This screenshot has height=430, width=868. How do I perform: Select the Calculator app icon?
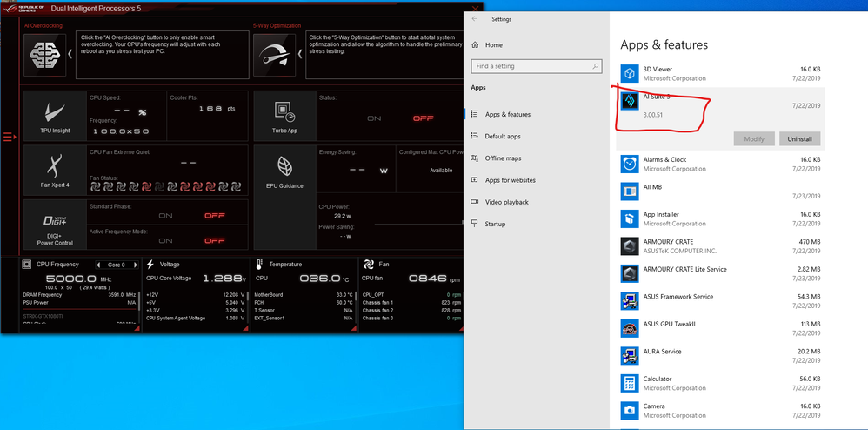click(x=630, y=383)
